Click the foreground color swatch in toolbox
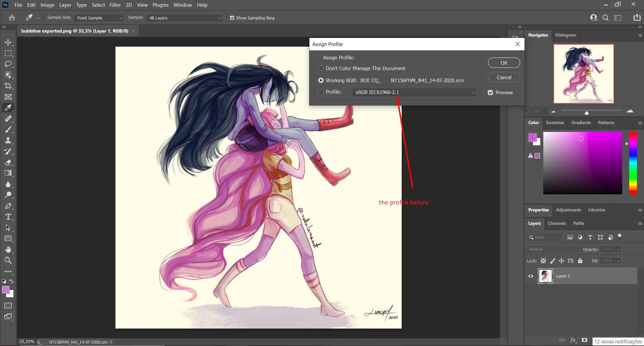The height and width of the screenshot is (346, 644). (x=6, y=290)
